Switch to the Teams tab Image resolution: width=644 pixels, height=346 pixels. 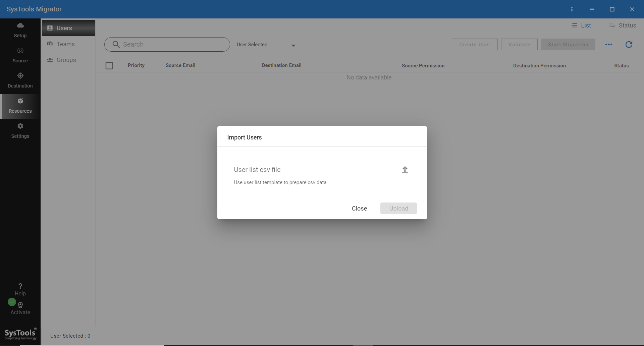(69, 44)
